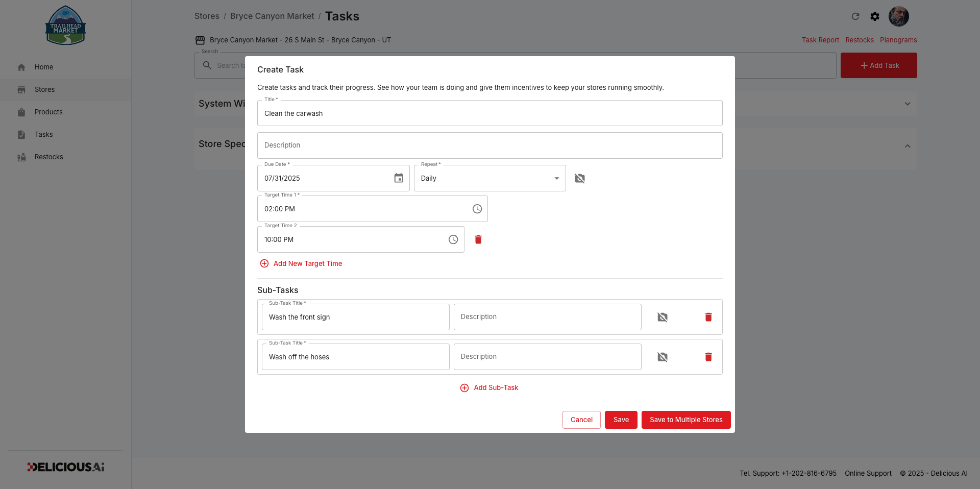Image resolution: width=980 pixels, height=489 pixels.
Task: Cancel the Create Task dialog
Action: 581,420
